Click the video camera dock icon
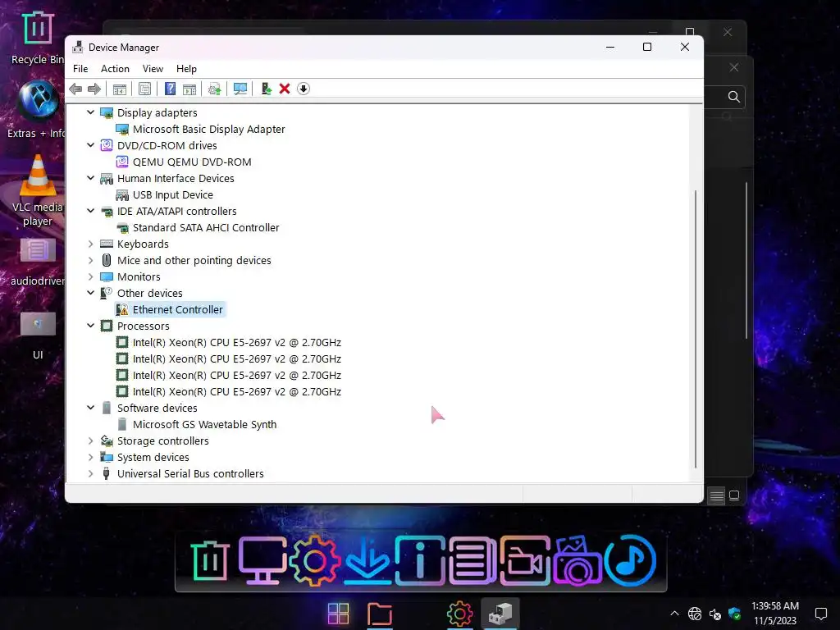Screen dimensions: 840x630 pyautogui.click(x=526, y=560)
